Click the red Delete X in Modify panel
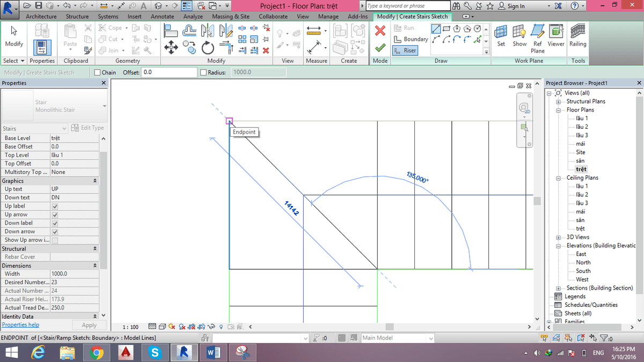Image resolution: width=644 pixels, height=362 pixels. click(x=266, y=50)
